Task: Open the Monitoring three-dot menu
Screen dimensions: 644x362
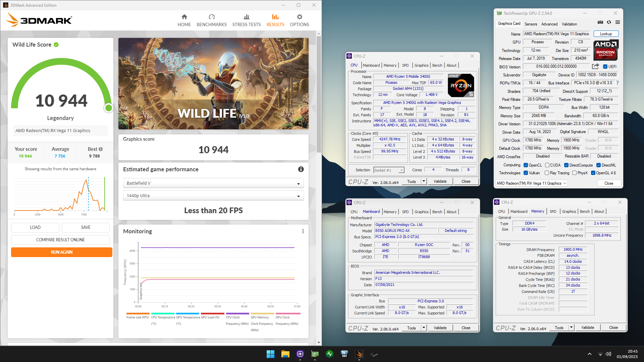Action: coord(303,231)
